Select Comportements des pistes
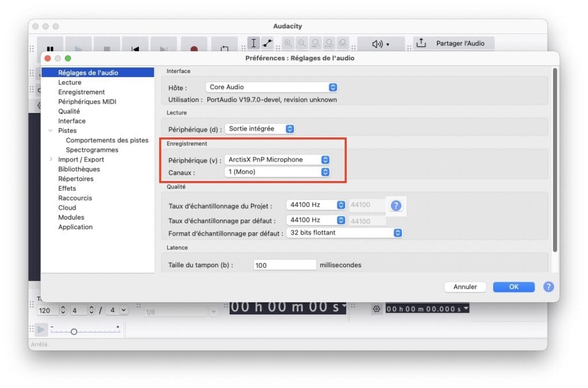Image resolution: width=588 pixels, height=388 pixels. tap(107, 140)
